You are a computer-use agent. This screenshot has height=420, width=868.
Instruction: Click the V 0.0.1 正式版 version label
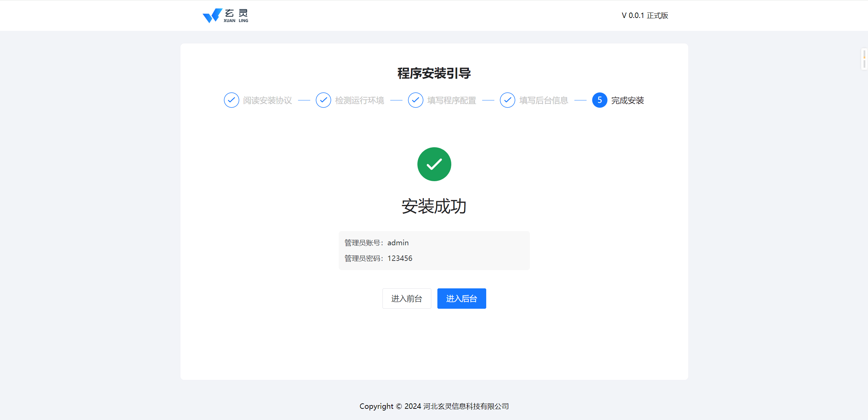point(645,16)
